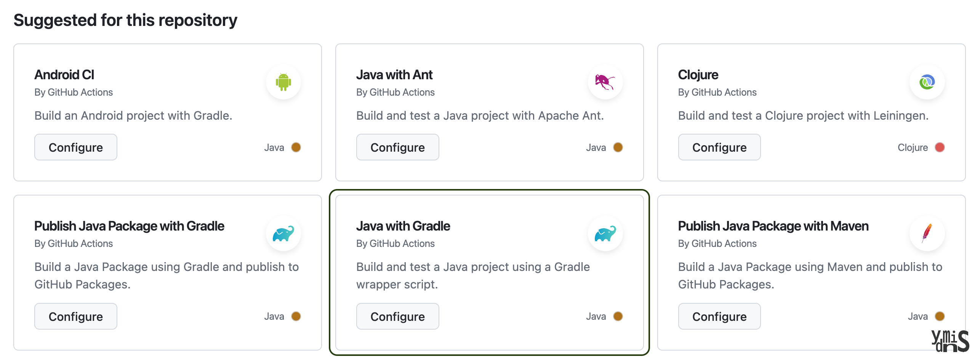Viewport: 980px width, 362px height.
Task: Click the Java dot on Java with Ant card
Action: click(x=618, y=147)
